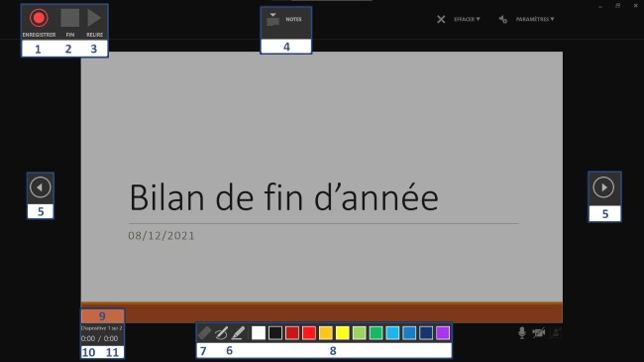Select the highlighter tool
The image size is (644, 362).
click(238, 333)
